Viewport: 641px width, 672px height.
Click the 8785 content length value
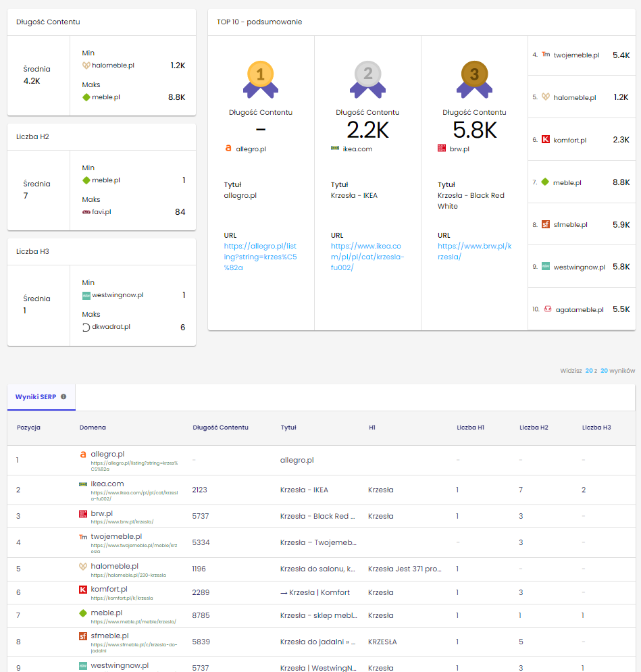(x=201, y=615)
